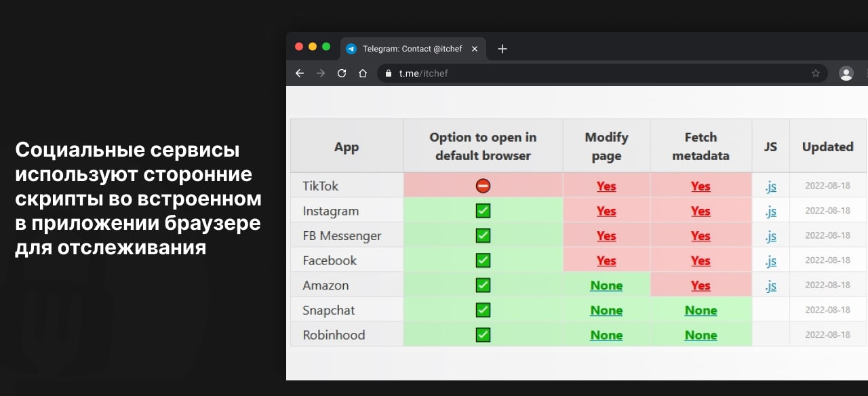The image size is (868, 396).
Task: Click the Fetch metadata column header
Action: (701, 146)
